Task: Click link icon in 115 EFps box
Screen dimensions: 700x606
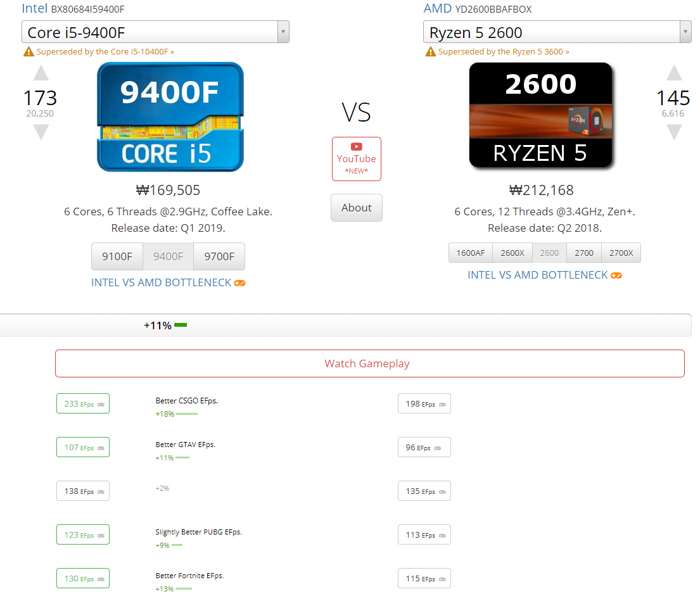Action: click(x=442, y=579)
